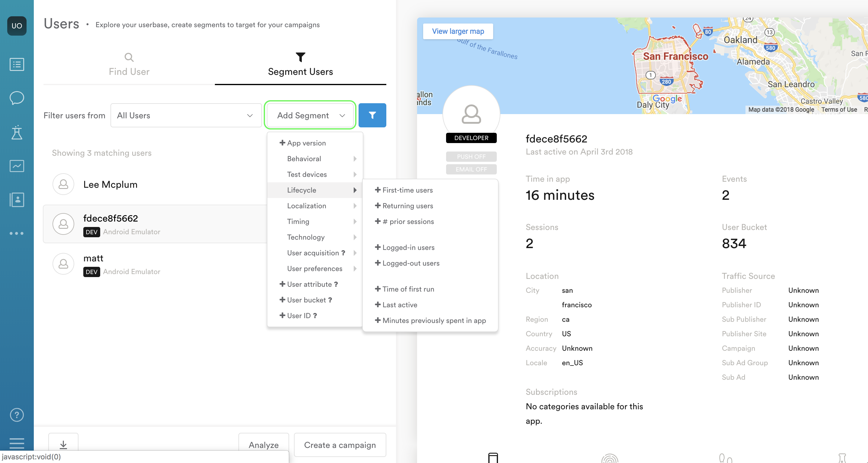The width and height of the screenshot is (868, 463).
Task: Toggle the PUSH OFF switch
Action: click(471, 157)
